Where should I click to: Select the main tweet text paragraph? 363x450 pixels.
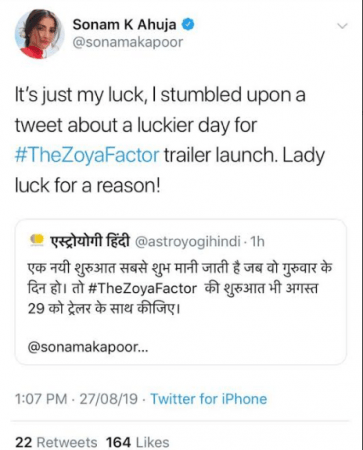170,141
